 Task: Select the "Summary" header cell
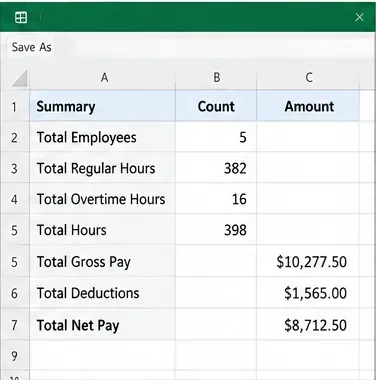(103, 106)
